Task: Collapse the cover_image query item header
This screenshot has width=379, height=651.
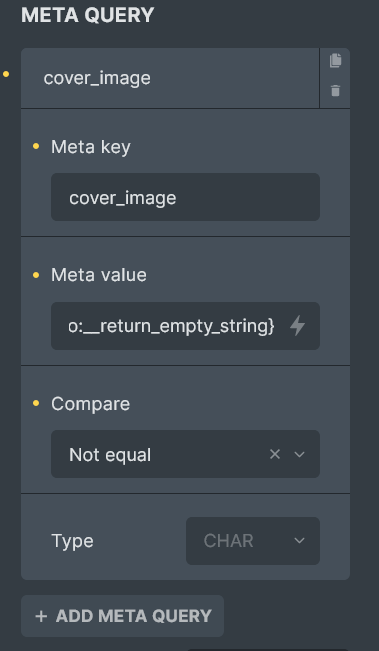Action: tap(170, 78)
